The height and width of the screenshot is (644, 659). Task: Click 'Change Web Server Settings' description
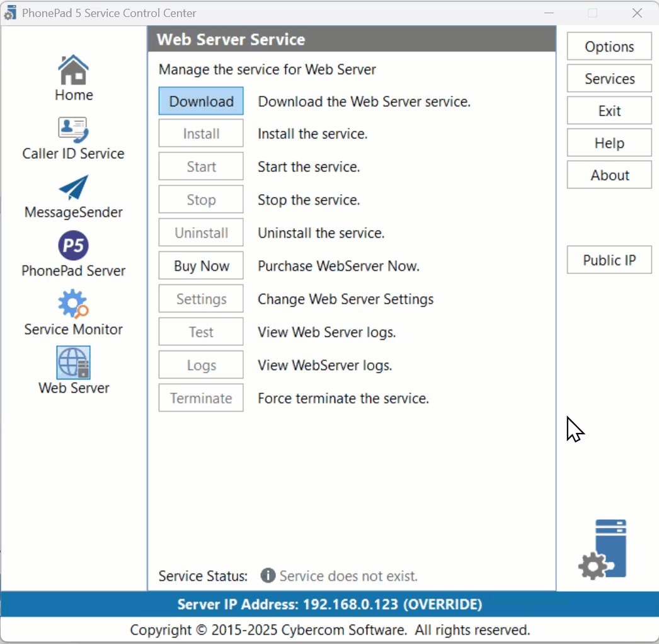click(345, 299)
